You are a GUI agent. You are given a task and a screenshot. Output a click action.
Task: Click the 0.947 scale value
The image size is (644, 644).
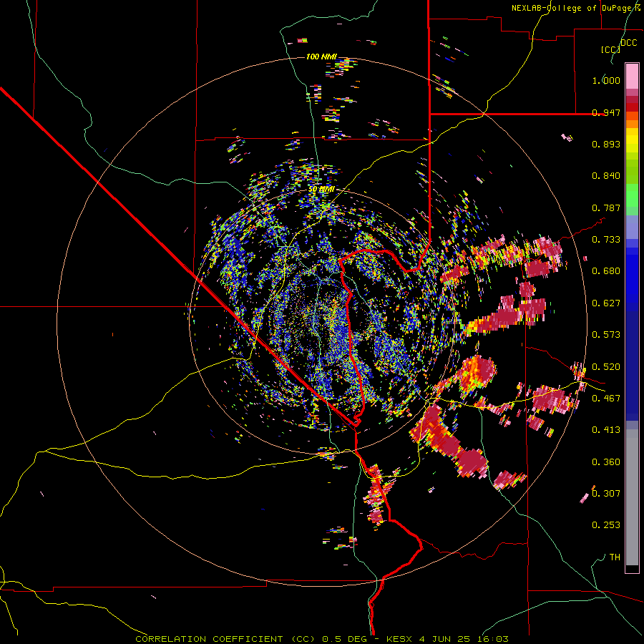[x=606, y=112]
